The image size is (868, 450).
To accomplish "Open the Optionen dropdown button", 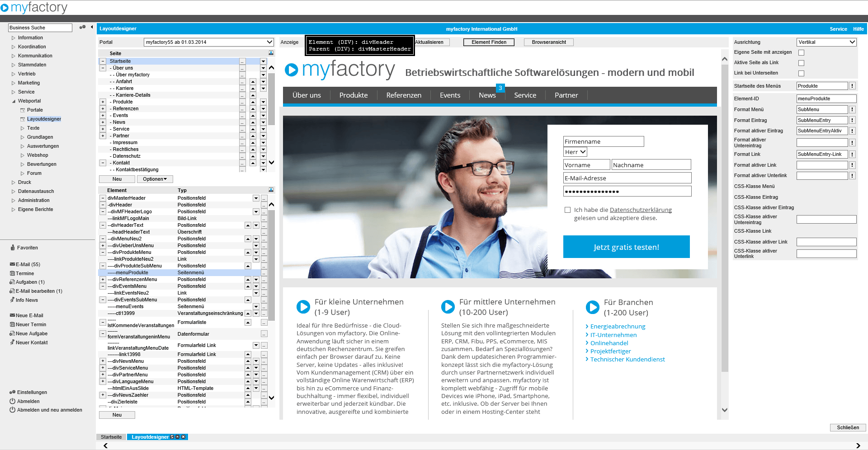I will point(155,179).
